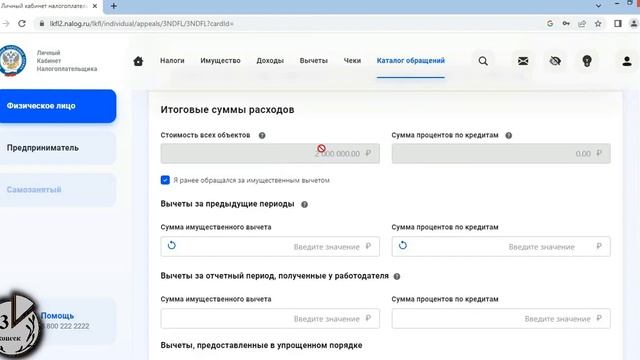640x360 pixels.
Task: Focus employer-period Сумма процентов по кредитам field
Action: (x=501, y=318)
